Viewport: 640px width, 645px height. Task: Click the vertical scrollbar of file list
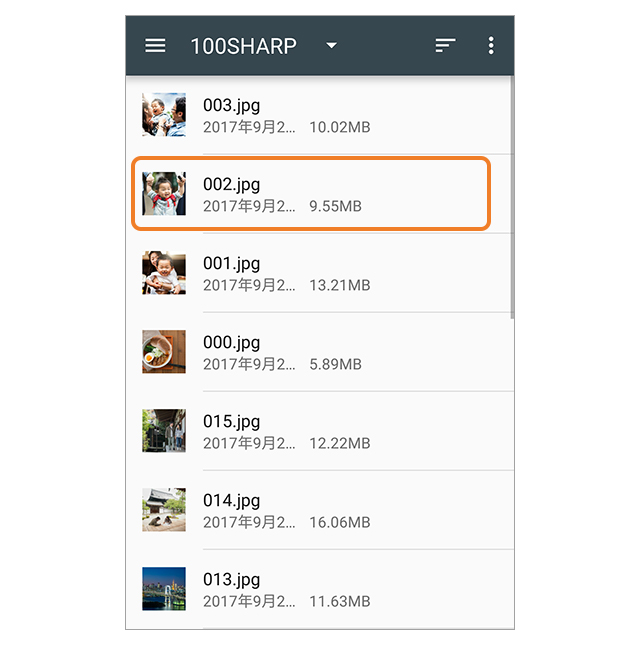coord(512,197)
